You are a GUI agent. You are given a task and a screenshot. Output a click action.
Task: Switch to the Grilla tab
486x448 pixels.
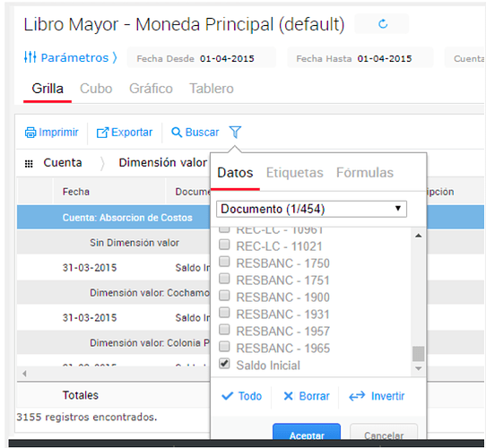pos(48,89)
